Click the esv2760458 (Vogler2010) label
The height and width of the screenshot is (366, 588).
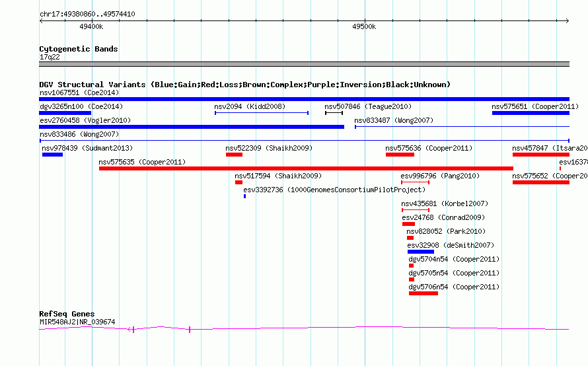[x=85, y=120]
